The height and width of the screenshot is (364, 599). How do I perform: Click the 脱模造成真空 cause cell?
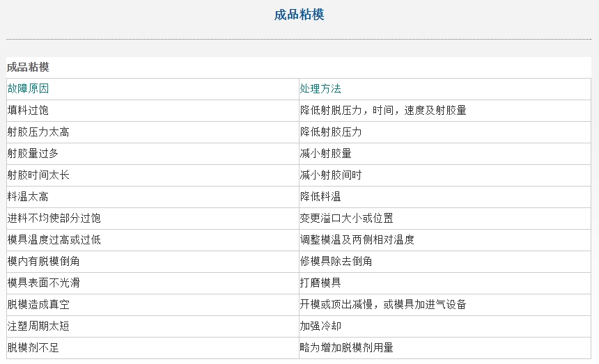point(153,304)
